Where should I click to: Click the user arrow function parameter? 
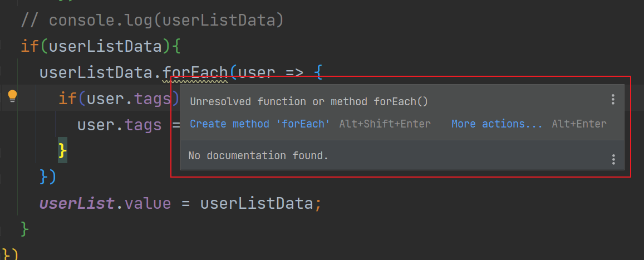[x=257, y=73]
